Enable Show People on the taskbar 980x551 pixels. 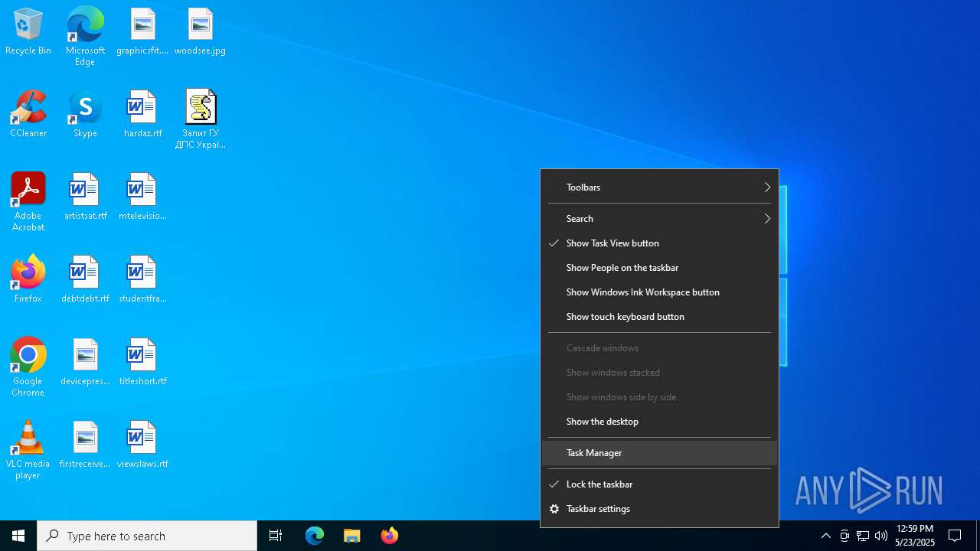pyautogui.click(x=659, y=268)
